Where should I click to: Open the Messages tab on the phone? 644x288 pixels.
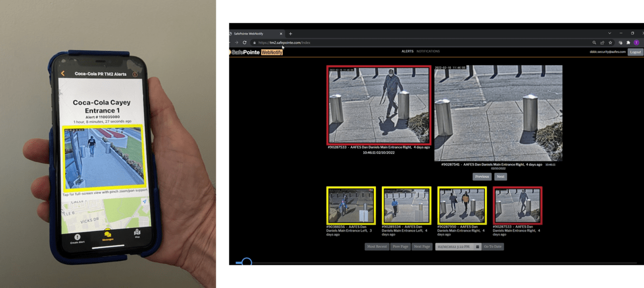[x=108, y=235]
